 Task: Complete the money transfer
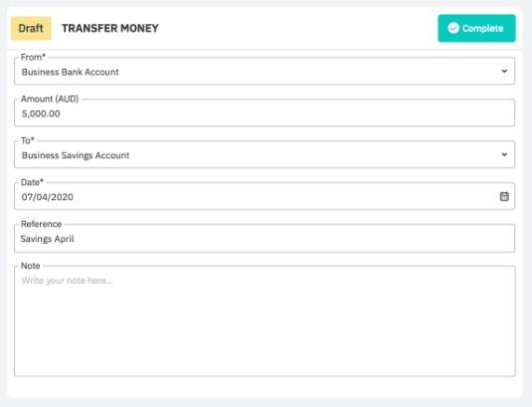476,28
